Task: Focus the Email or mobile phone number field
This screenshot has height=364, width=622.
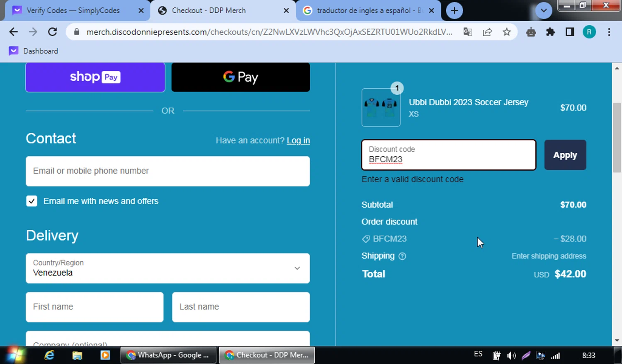Action: tap(168, 171)
